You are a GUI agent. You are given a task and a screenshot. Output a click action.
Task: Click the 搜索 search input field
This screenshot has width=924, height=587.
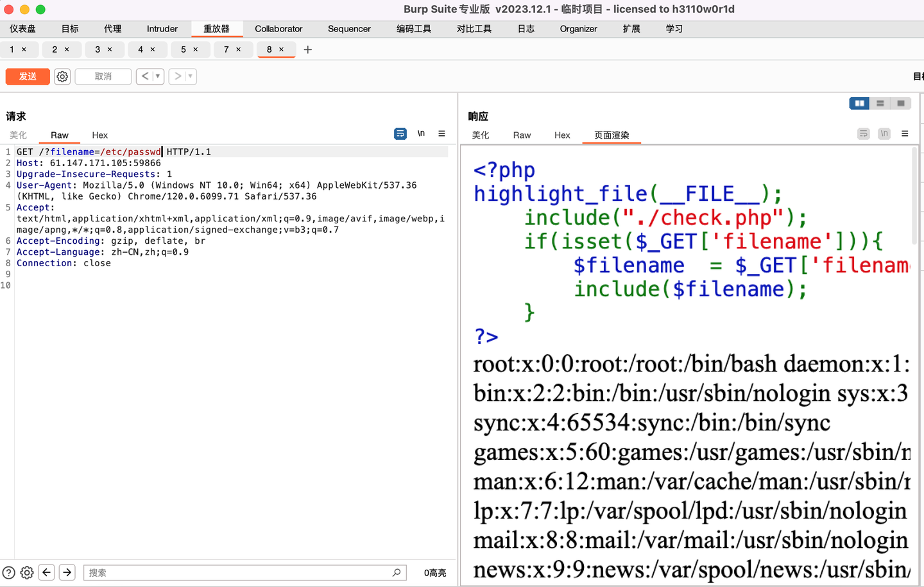pyautogui.click(x=244, y=572)
